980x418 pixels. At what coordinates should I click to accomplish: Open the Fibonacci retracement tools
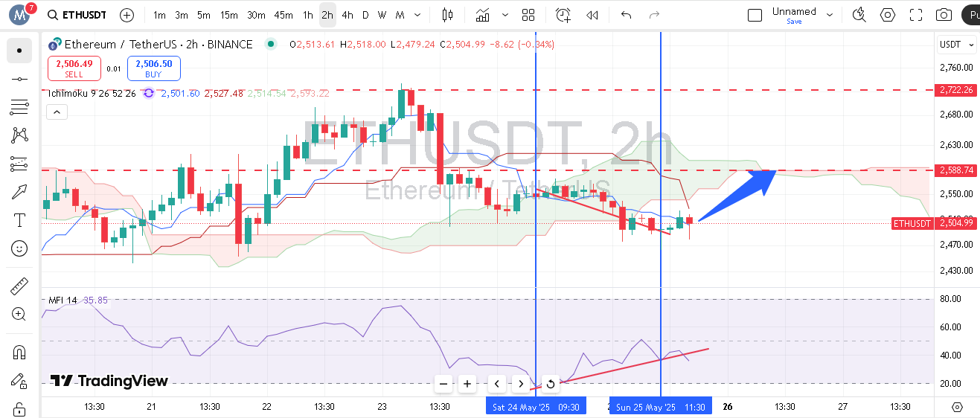click(19, 107)
